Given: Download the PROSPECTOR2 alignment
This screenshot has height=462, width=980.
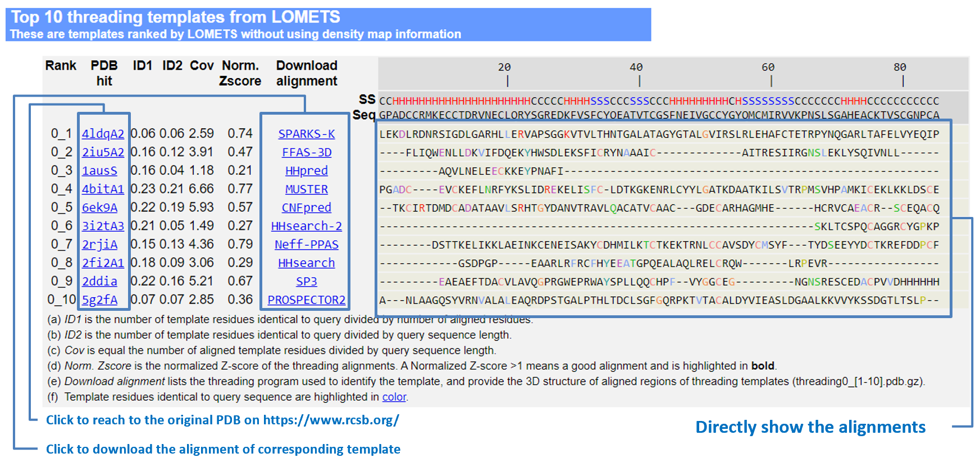Looking at the screenshot, I should (x=307, y=300).
